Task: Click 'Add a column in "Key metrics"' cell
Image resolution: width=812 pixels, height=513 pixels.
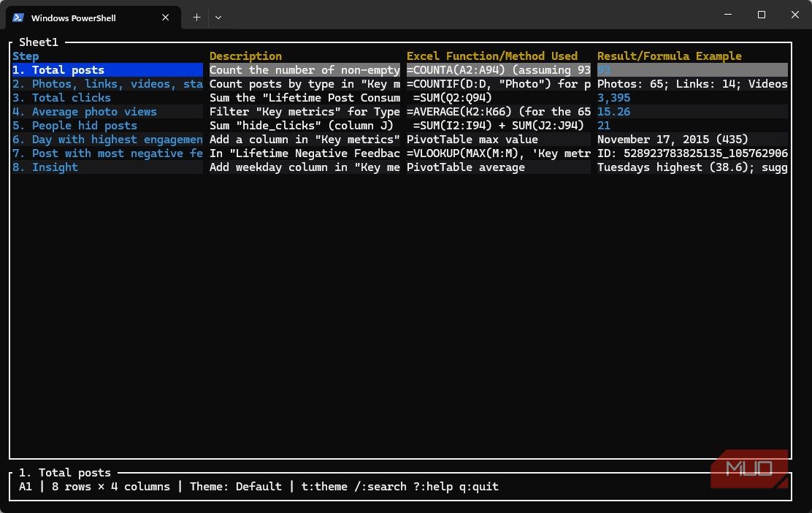Action: [304, 140]
